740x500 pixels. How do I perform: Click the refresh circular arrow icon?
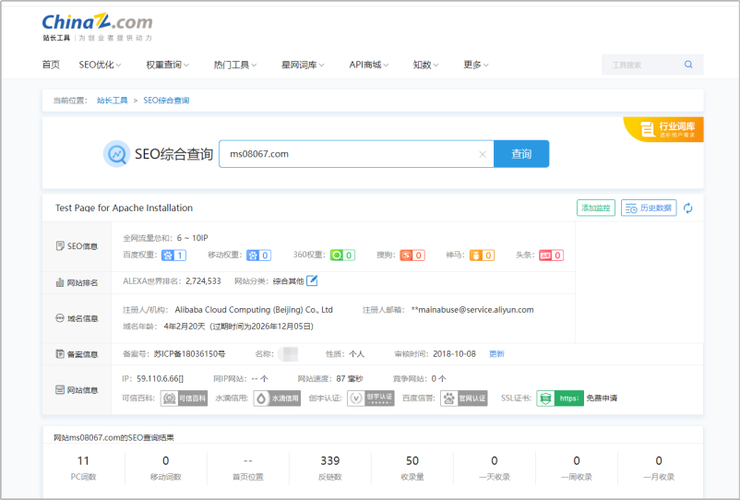pyautogui.click(x=688, y=208)
